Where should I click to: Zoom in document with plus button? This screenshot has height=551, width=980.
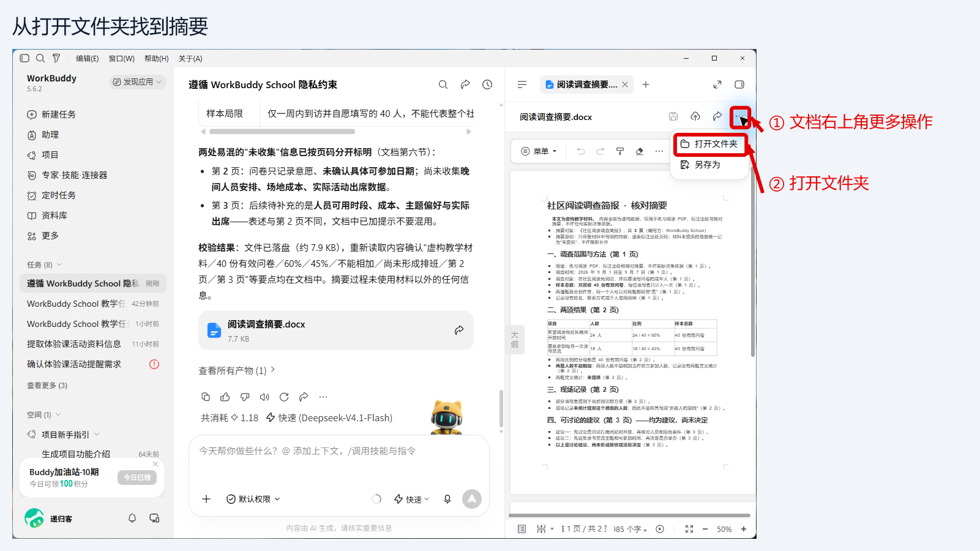tap(744, 529)
